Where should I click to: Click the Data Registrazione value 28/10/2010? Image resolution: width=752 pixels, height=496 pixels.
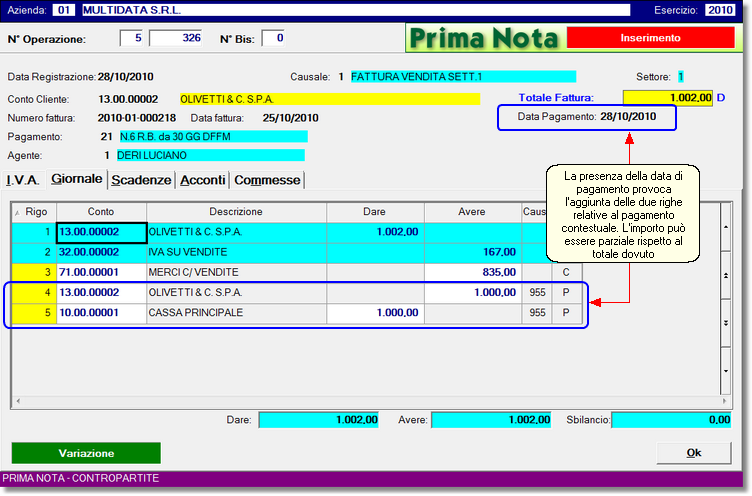tap(126, 77)
